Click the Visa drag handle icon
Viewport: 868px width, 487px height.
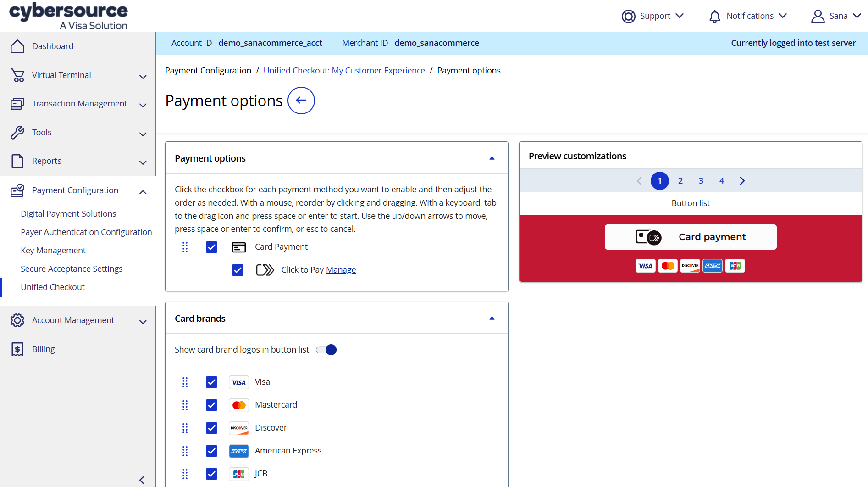(x=185, y=382)
